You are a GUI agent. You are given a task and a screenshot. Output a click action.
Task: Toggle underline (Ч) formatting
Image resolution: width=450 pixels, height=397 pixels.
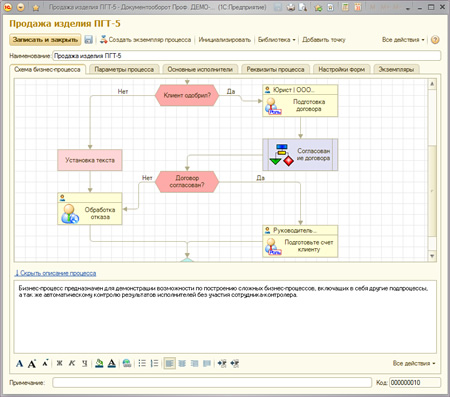[x=84, y=363]
